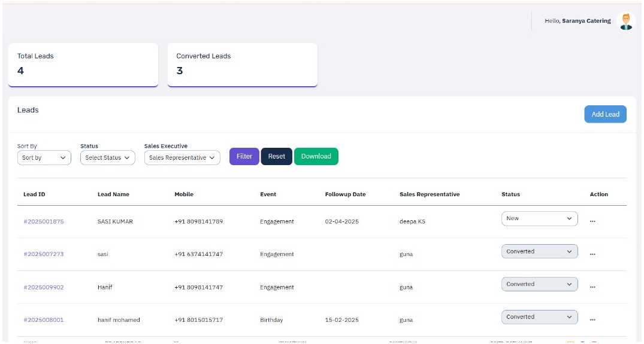Click the Lead ID column header

(34, 194)
